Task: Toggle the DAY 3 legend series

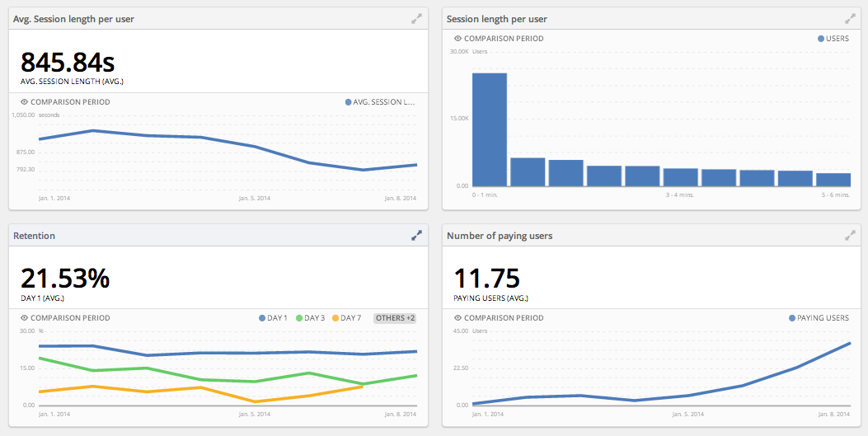Action: click(x=312, y=318)
